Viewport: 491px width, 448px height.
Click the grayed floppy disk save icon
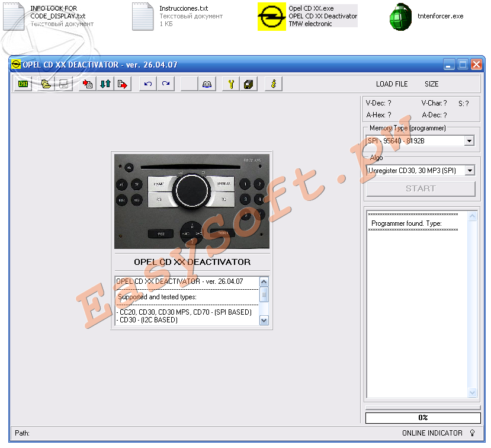pyautogui.click(x=63, y=84)
